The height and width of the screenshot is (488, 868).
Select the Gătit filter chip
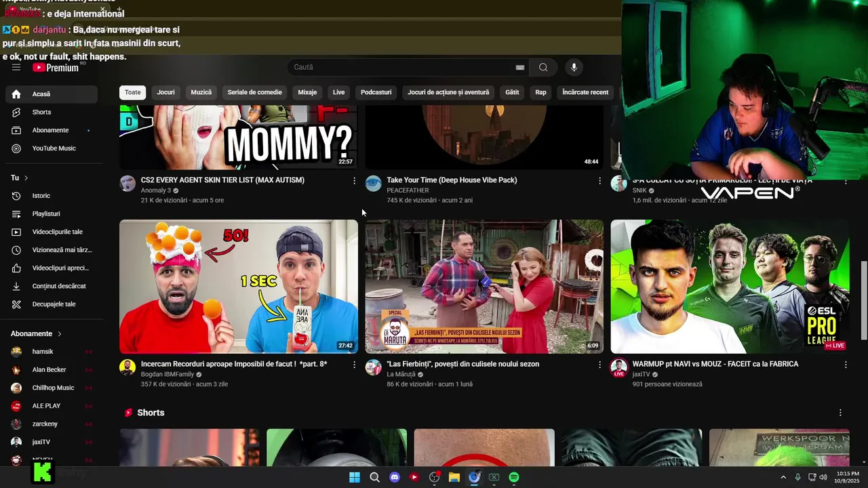512,92
